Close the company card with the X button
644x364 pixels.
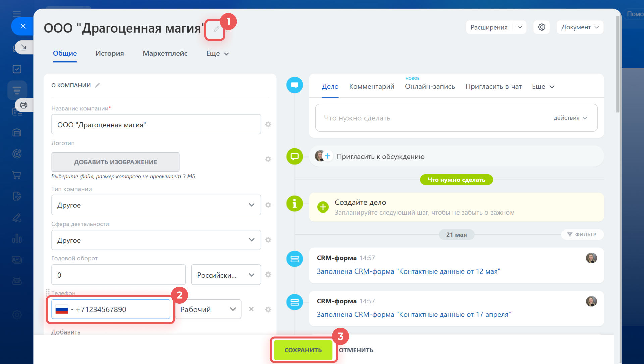click(23, 26)
